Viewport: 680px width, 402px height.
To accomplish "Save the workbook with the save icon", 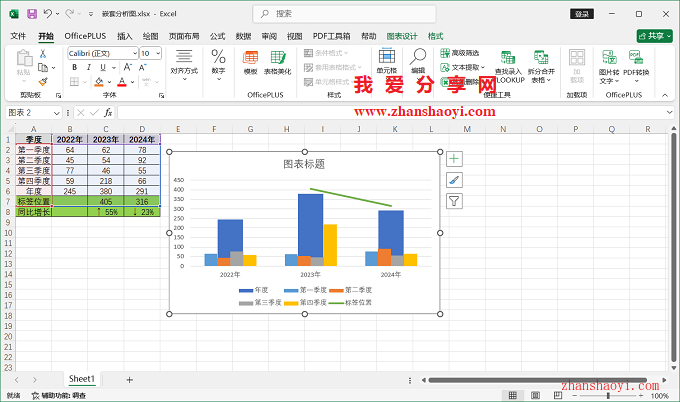I will click(x=32, y=14).
